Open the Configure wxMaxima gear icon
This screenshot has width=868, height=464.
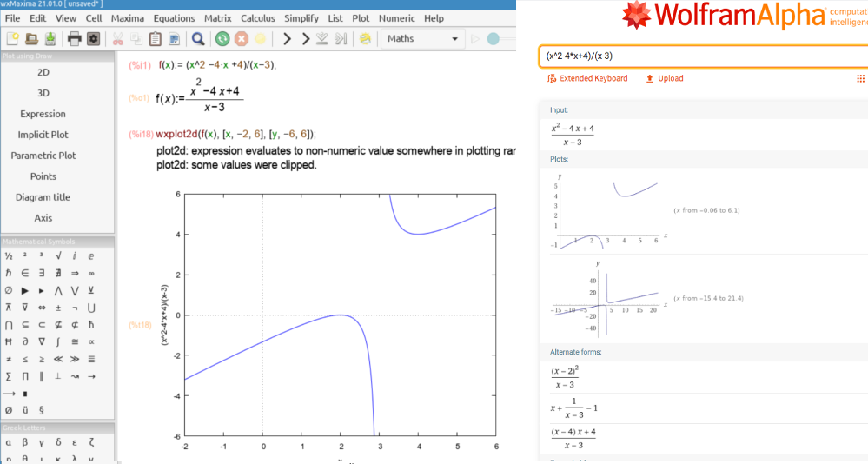pyautogui.click(x=94, y=39)
